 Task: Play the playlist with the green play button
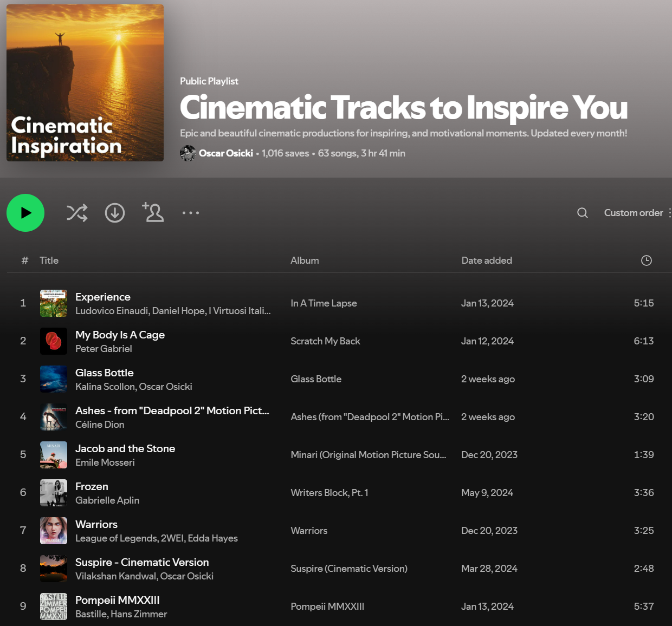coord(25,213)
